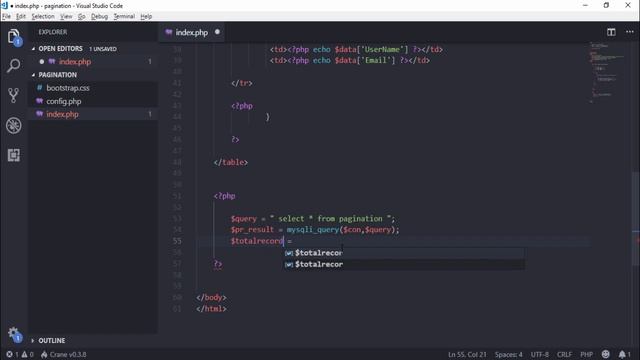The height and width of the screenshot is (360, 640).
Task: Select index.php under Open Editors
Action: point(93,62)
